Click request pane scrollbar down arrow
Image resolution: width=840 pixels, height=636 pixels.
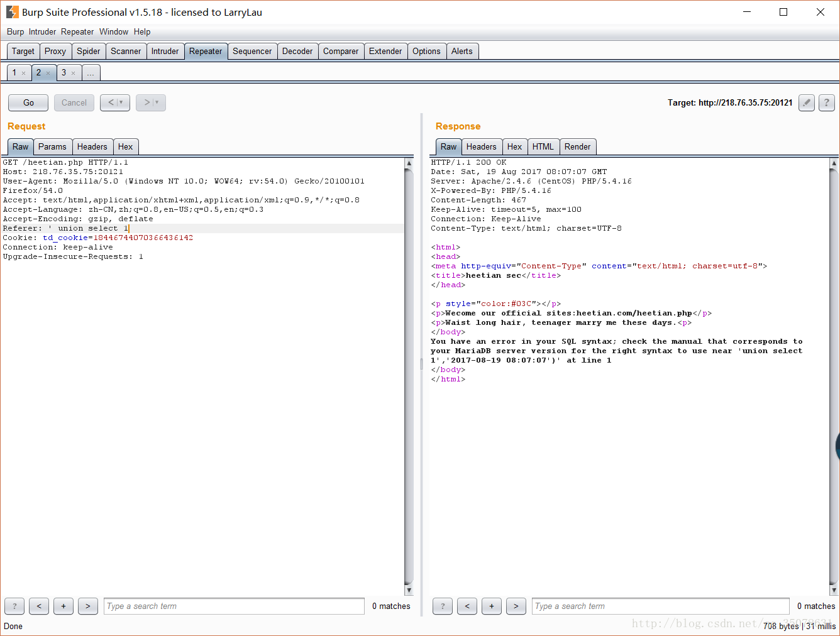pyautogui.click(x=409, y=590)
